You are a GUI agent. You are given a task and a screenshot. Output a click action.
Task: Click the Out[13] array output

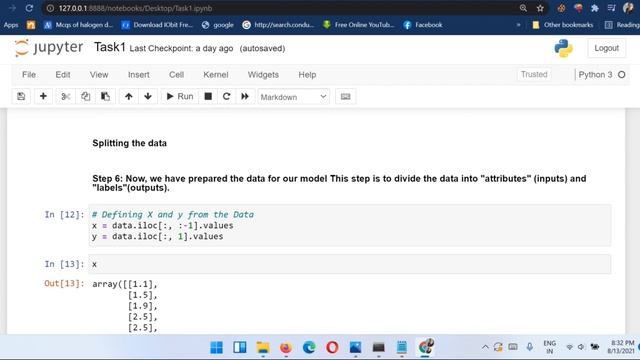click(125, 306)
